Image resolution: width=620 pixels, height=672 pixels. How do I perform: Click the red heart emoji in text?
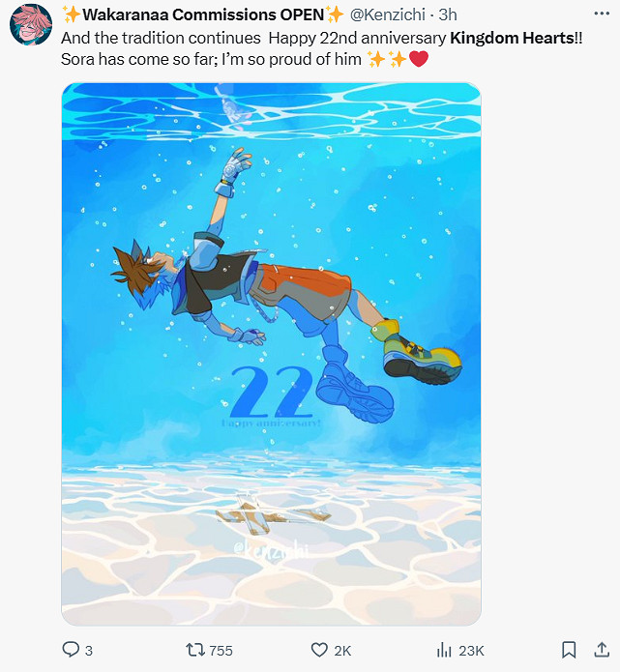[419, 59]
